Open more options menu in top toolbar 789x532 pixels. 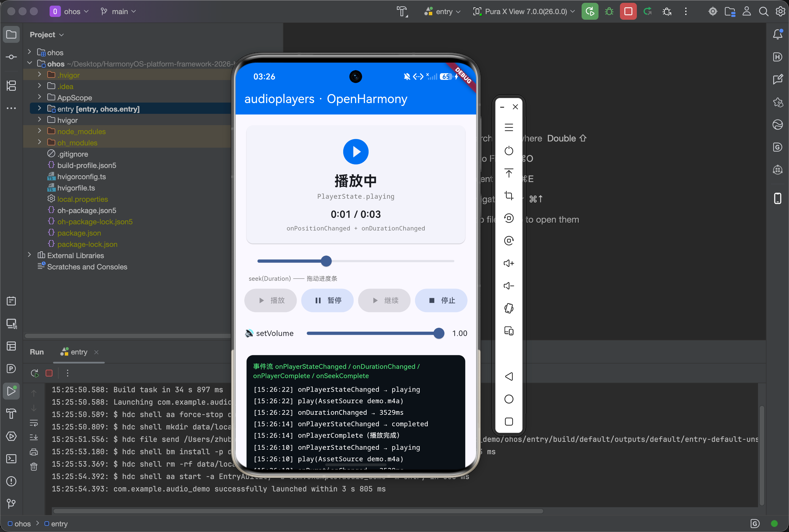pyautogui.click(x=686, y=12)
